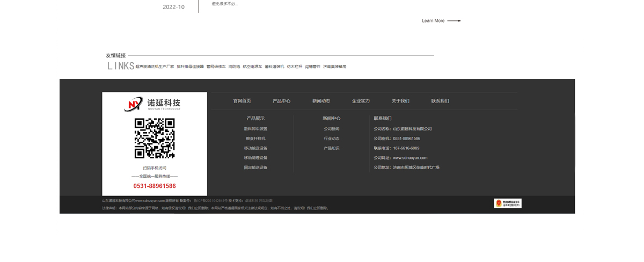Click the 产品展示 column heading
644x262 pixels.
coord(255,118)
